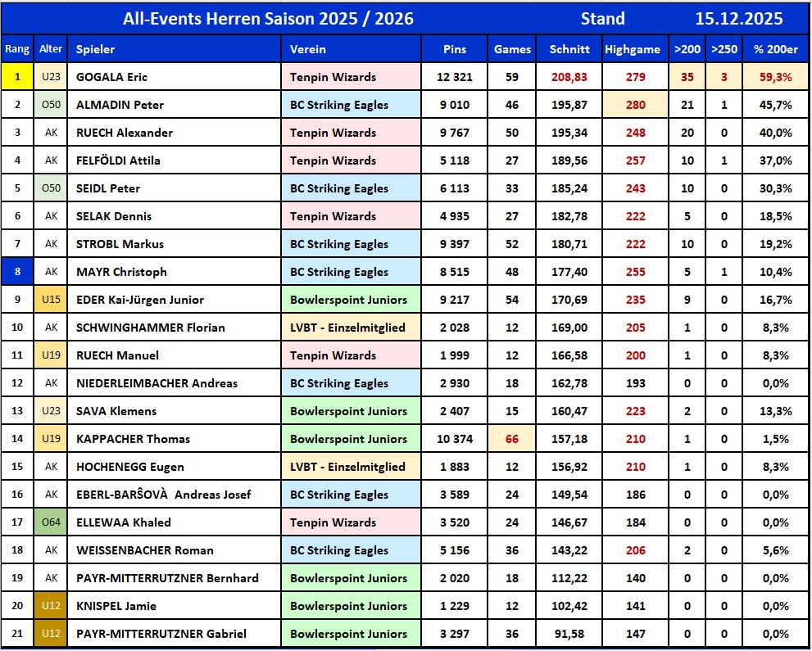812x651 pixels.
Task: Select the title 'All-Events Herren Saison 2025 / 2026'
Action: click(268, 18)
